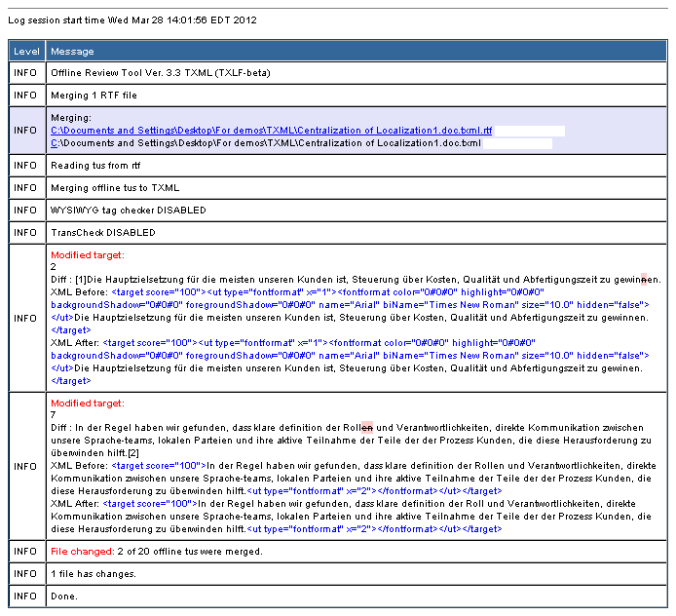
Task: Click the INFO cell beside 'Merging 1 RTF file'
Action: pyautogui.click(x=25, y=96)
